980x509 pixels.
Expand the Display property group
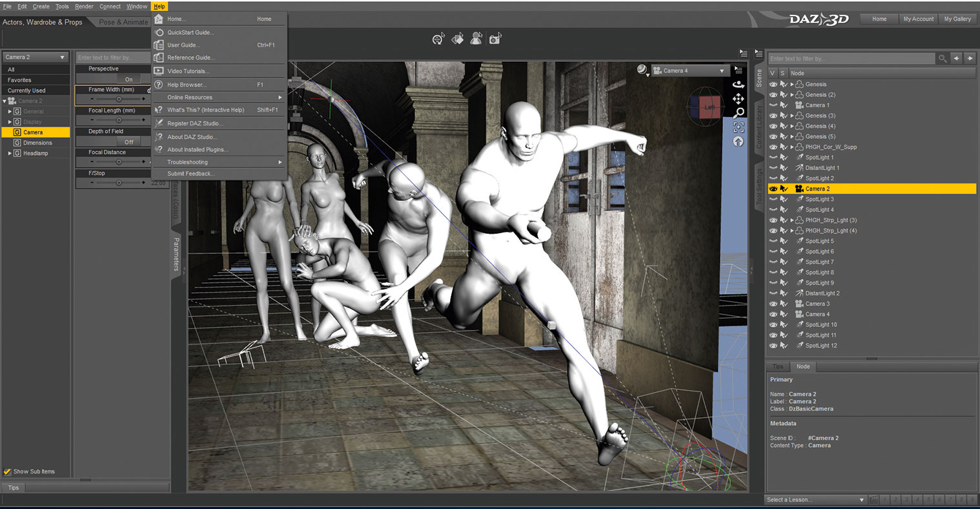tap(10, 122)
